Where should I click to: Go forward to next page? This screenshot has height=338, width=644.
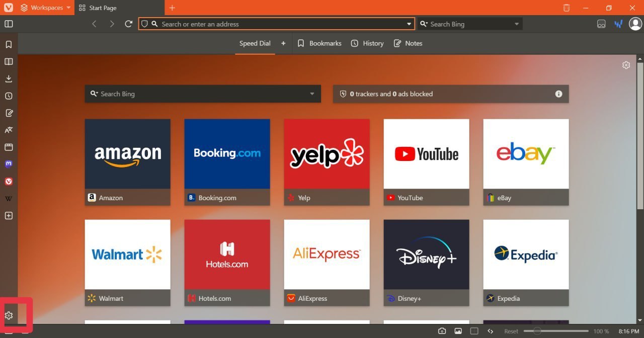112,24
